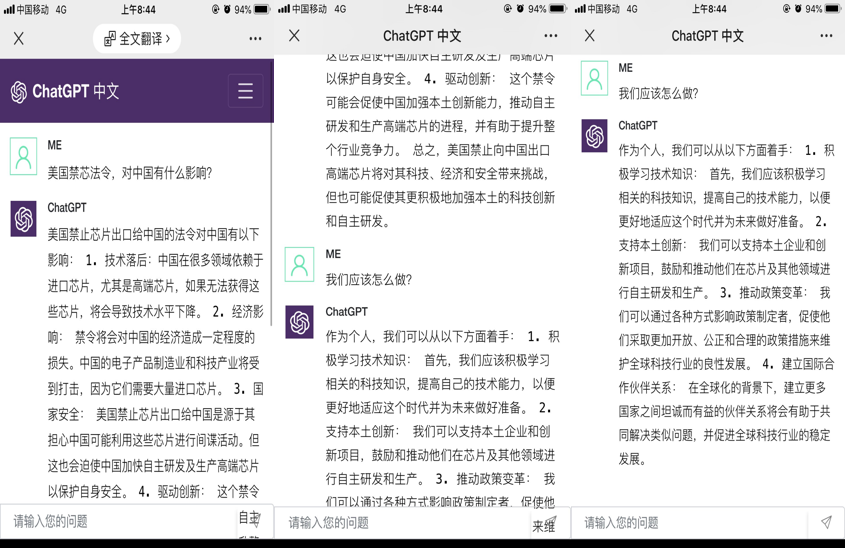Viewport: 852px width, 548px height.
Task: Click the question 美国禁芯法令，对中国有什么影响?
Action: point(129,173)
